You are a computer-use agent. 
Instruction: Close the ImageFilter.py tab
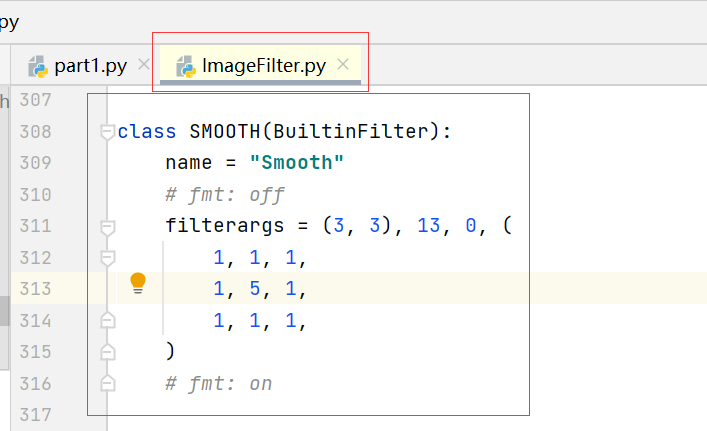343,64
